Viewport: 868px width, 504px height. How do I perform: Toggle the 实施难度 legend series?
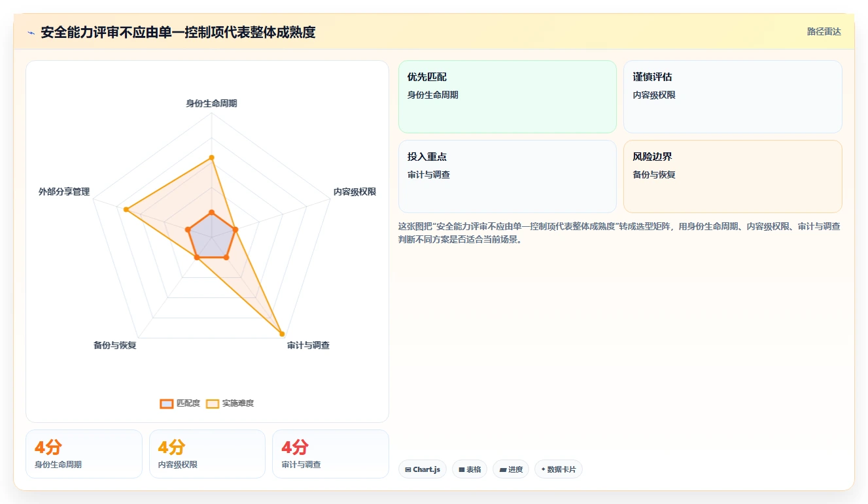[230, 403]
